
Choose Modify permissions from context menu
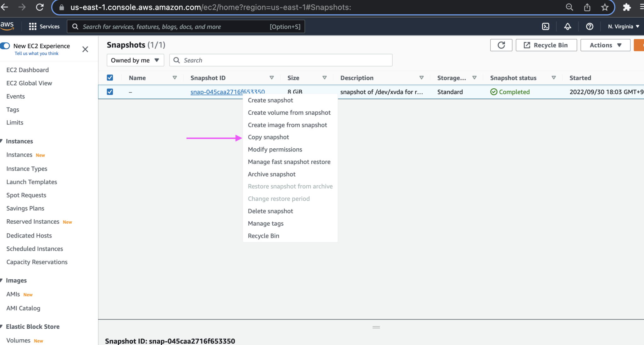pyautogui.click(x=275, y=149)
